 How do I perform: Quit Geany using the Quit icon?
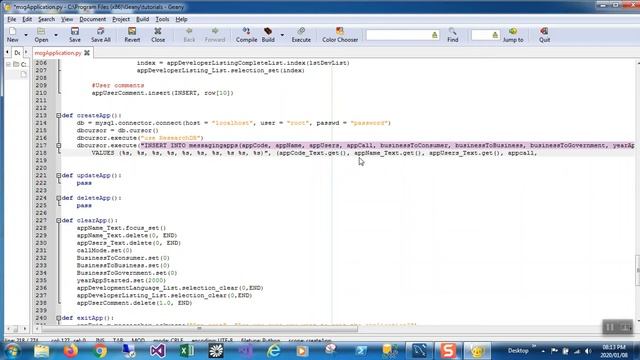pyautogui.click(x=544, y=35)
